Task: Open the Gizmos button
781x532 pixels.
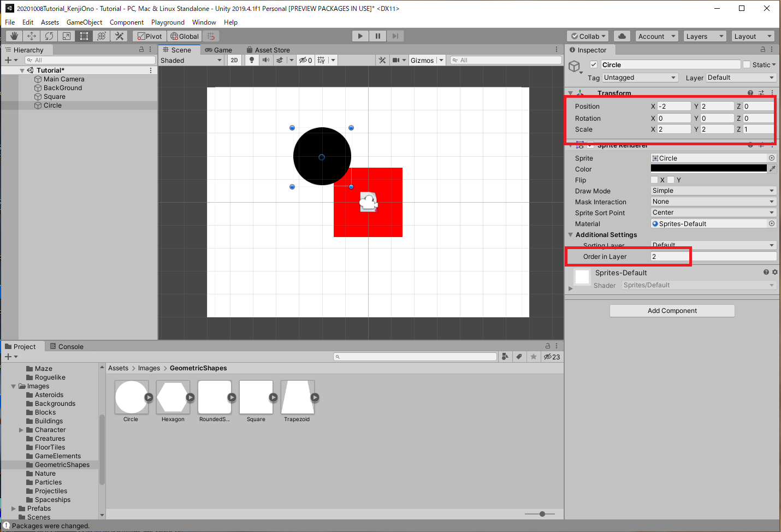Action: 422,60
